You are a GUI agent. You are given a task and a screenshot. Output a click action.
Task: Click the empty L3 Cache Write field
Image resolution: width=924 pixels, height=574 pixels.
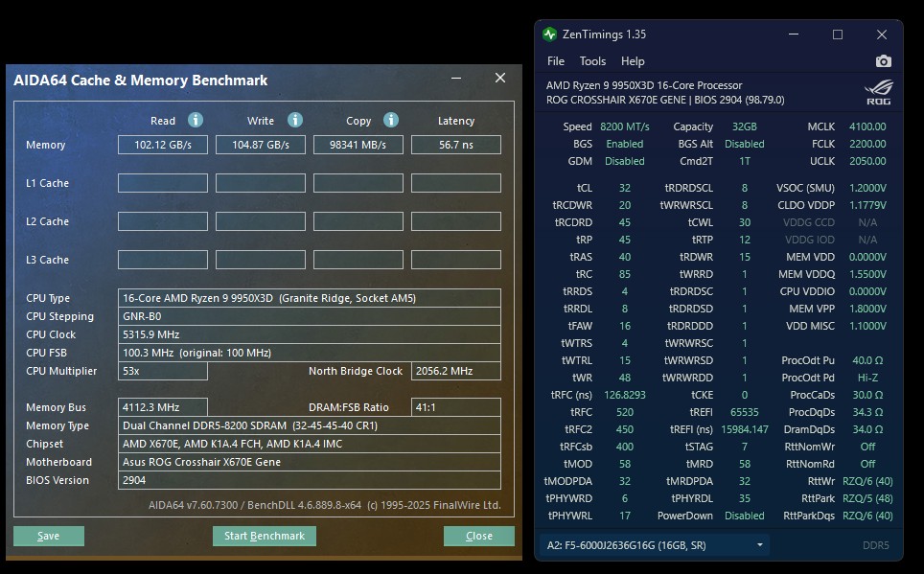(261, 260)
